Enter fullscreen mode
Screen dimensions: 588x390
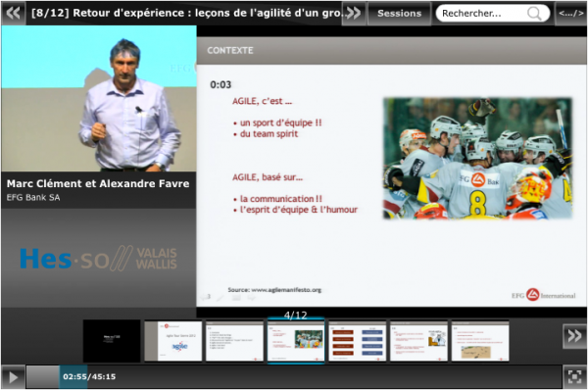pyautogui.click(x=574, y=377)
